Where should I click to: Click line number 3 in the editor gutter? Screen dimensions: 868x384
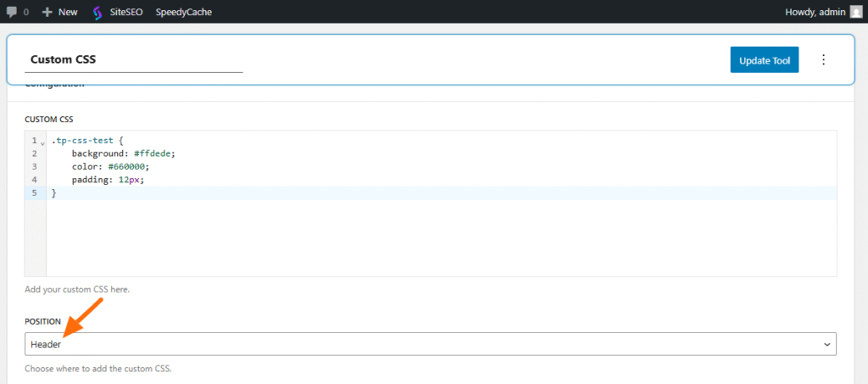[34, 167]
